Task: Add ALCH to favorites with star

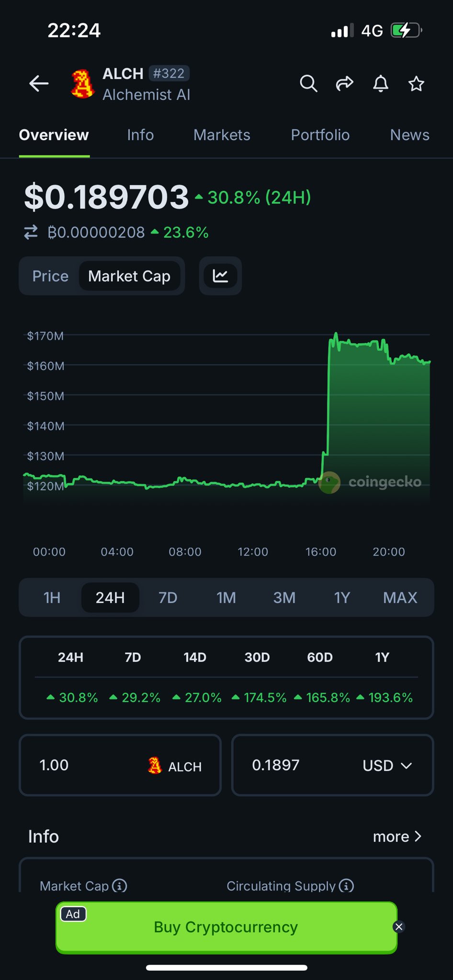Action: (x=416, y=84)
